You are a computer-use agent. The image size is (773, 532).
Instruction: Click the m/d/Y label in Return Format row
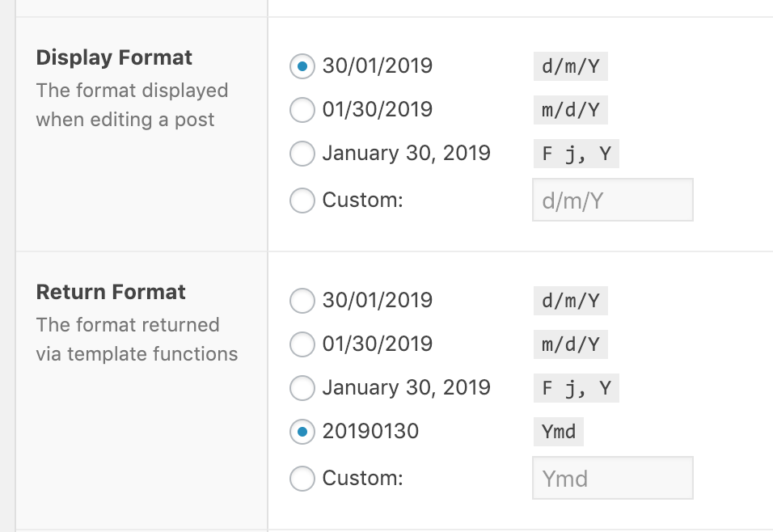tap(570, 344)
